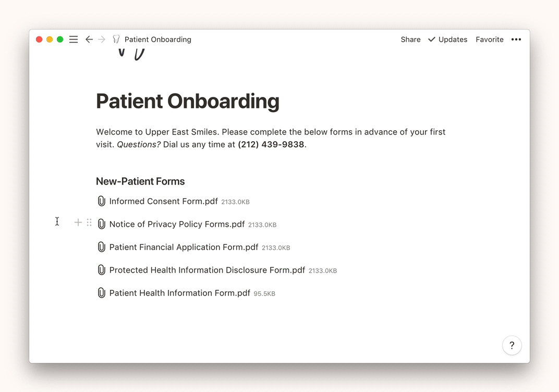Open Notice of Privacy Policy Forms.pdf

pyautogui.click(x=177, y=224)
